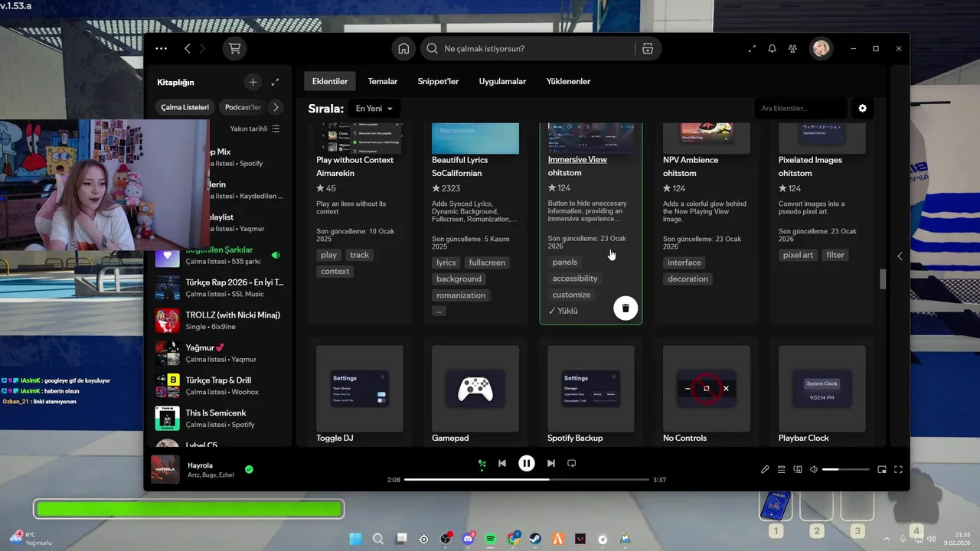Skip to the previous track
Screen dimensions: 980x551
[502, 463]
